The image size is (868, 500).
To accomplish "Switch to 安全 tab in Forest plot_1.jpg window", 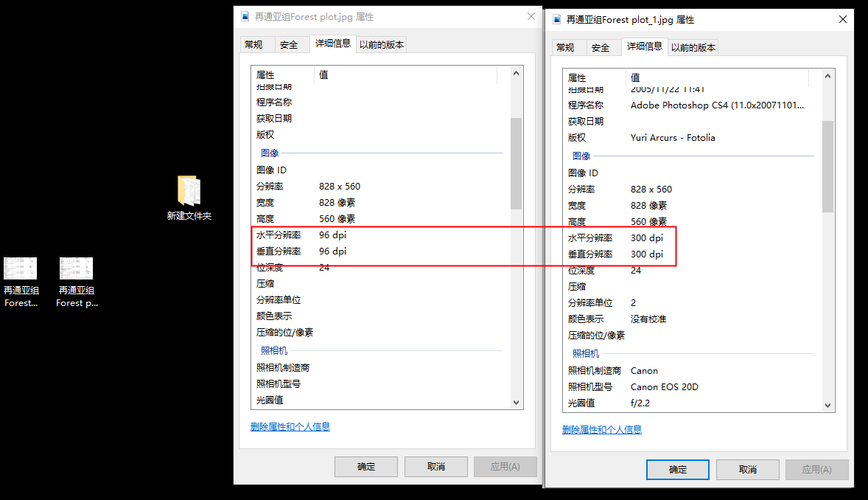I will tap(600, 48).
